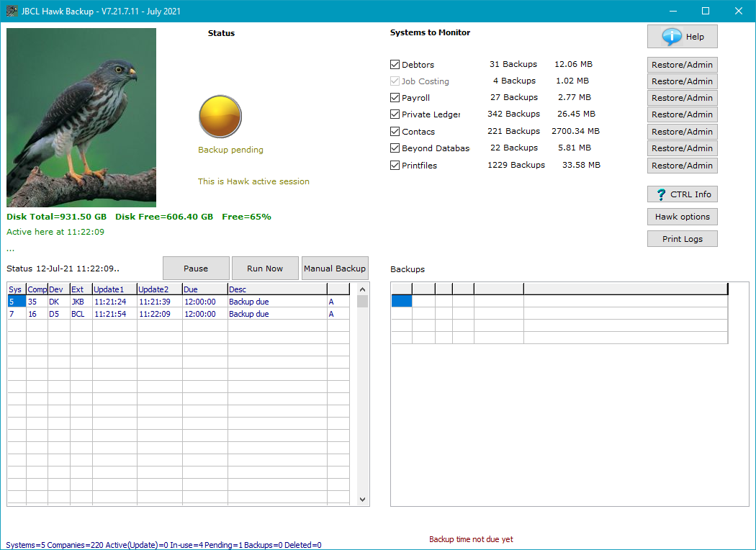Start backup with Run Now button
Image resolution: width=756 pixels, height=550 pixels.
(x=265, y=269)
